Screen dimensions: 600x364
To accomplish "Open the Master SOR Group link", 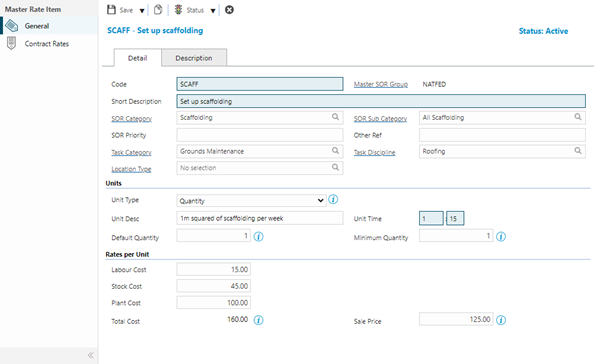I will tap(381, 84).
